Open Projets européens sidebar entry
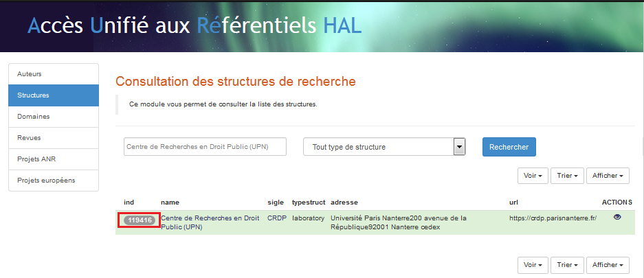Image resolution: width=644 pixels, height=278 pixels. (54, 181)
